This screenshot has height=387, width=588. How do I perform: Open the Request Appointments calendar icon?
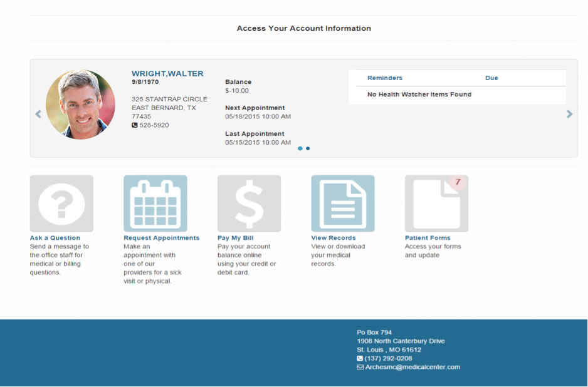click(155, 204)
